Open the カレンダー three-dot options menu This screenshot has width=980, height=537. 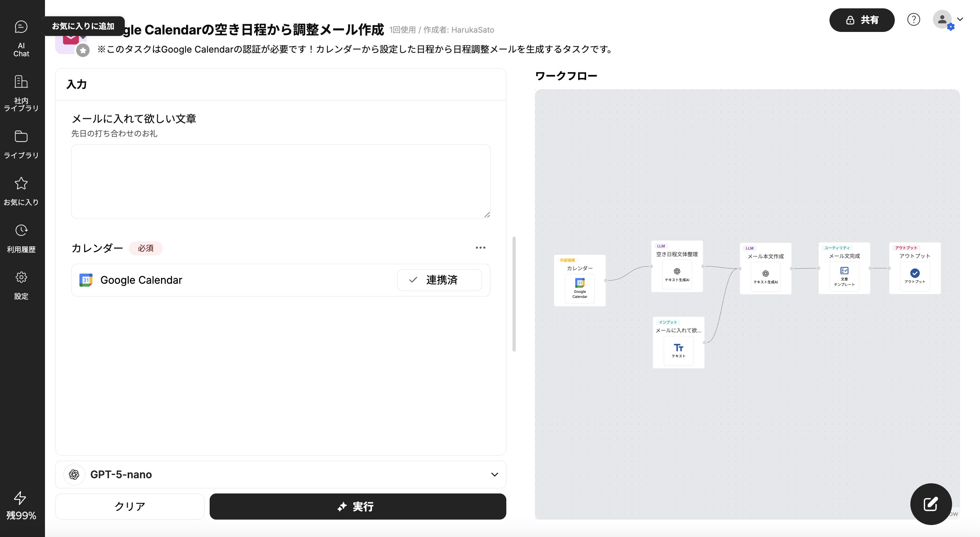[480, 248]
